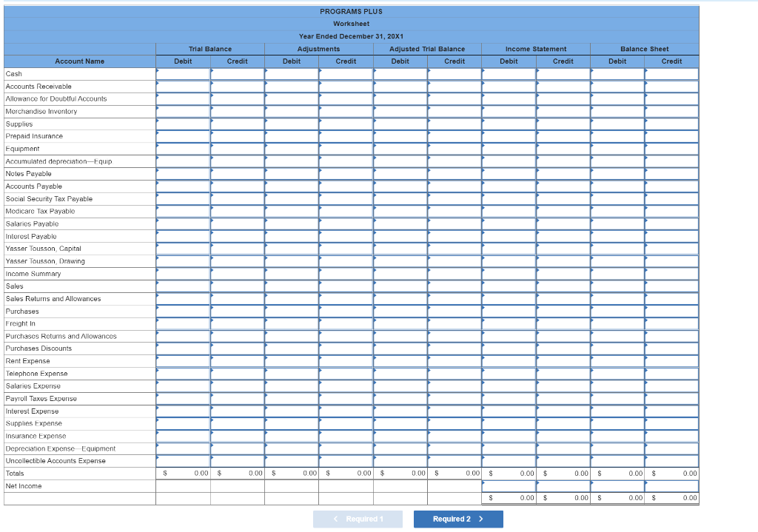This screenshot has height=532, width=758.
Task: Select Interest Payable Adjusted Trial Balance Credit cell
Action: (x=455, y=236)
